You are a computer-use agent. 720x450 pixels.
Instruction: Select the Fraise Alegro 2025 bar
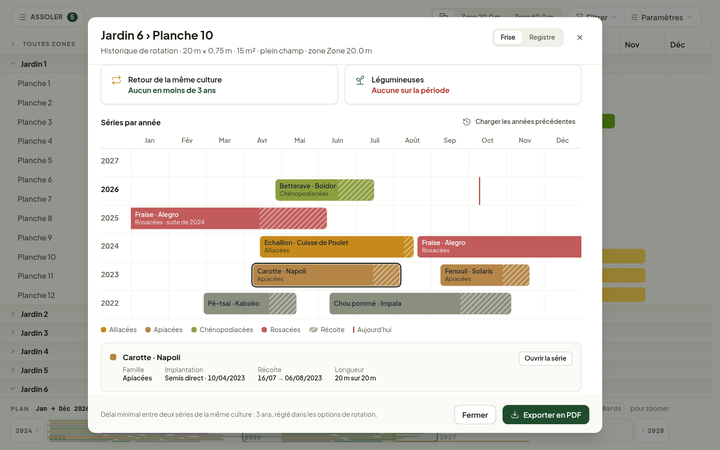click(229, 218)
